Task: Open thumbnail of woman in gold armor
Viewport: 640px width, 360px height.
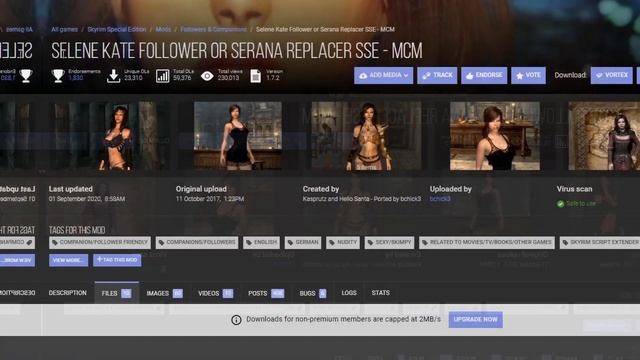Action: pos(366,136)
